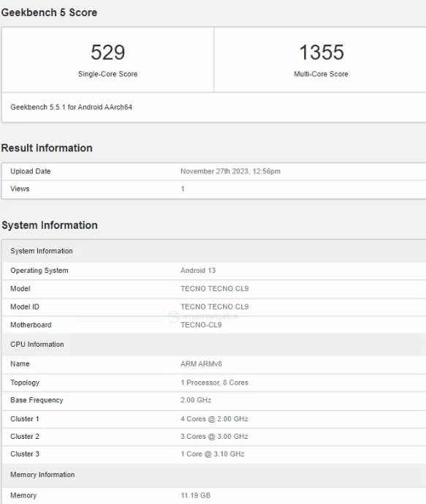Select '1 Processor, 8 Cores' value
The image size is (426, 504).
tap(214, 383)
